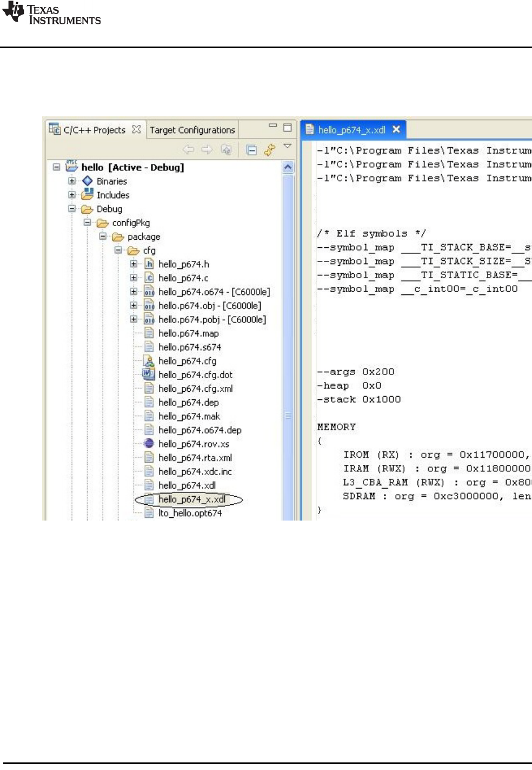Expand the Includes node
The image size is (532, 770).
71,195
